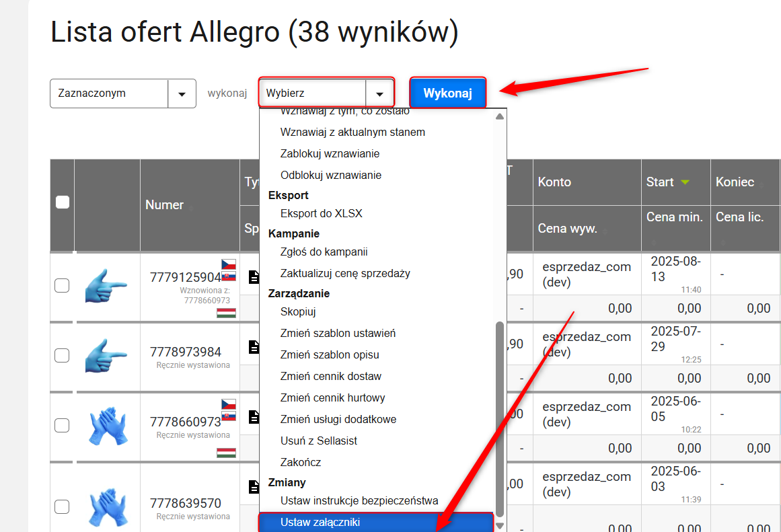This screenshot has width=781, height=532.
Task: Tick checkbox for offer 7778639570
Action: [62, 506]
